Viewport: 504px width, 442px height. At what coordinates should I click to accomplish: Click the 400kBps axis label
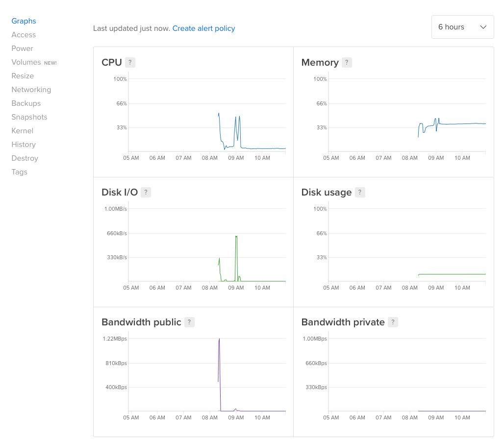pos(116,388)
